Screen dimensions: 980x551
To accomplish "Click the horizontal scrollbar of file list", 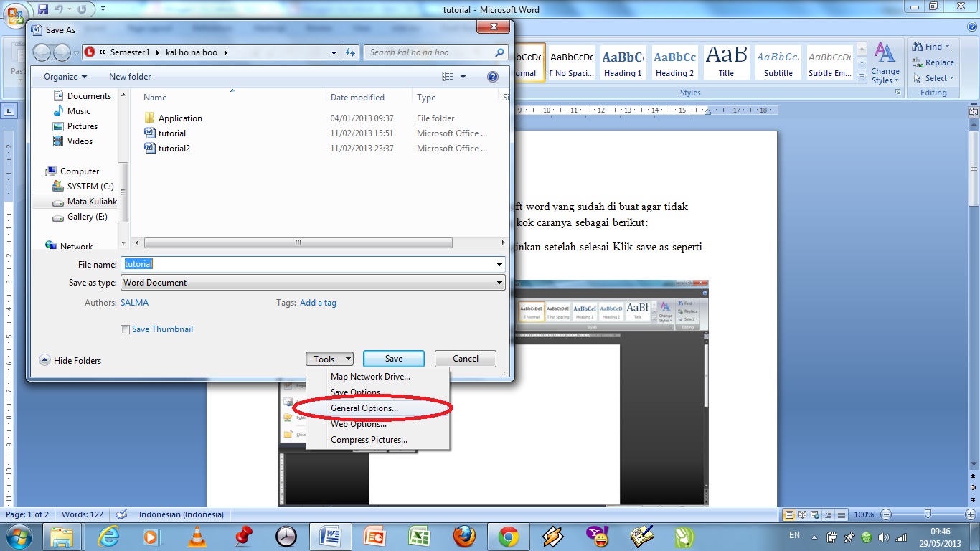I will pos(298,242).
